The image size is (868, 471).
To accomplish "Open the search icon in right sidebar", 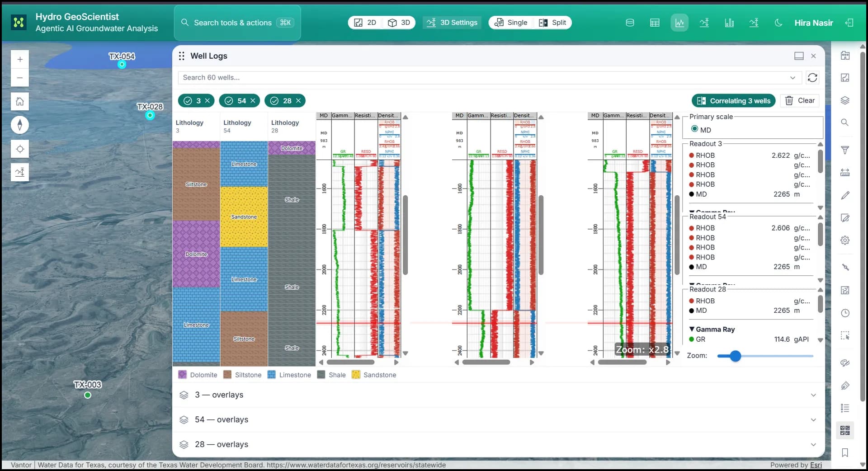I will point(845,122).
